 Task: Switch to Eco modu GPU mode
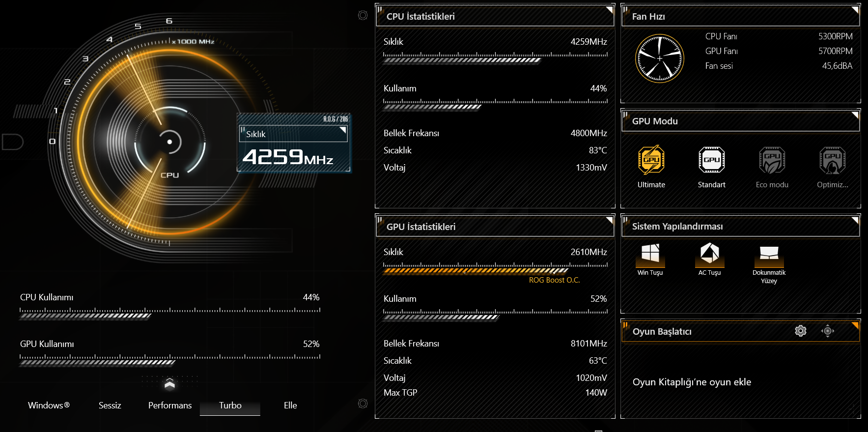[x=772, y=160]
